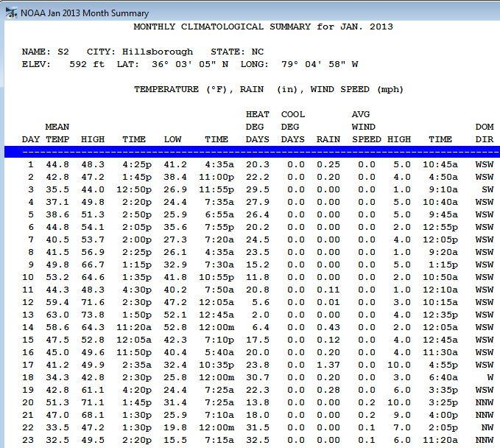Click the 'STATE: NC' text
The image size is (500, 448).
coord(237,52)
